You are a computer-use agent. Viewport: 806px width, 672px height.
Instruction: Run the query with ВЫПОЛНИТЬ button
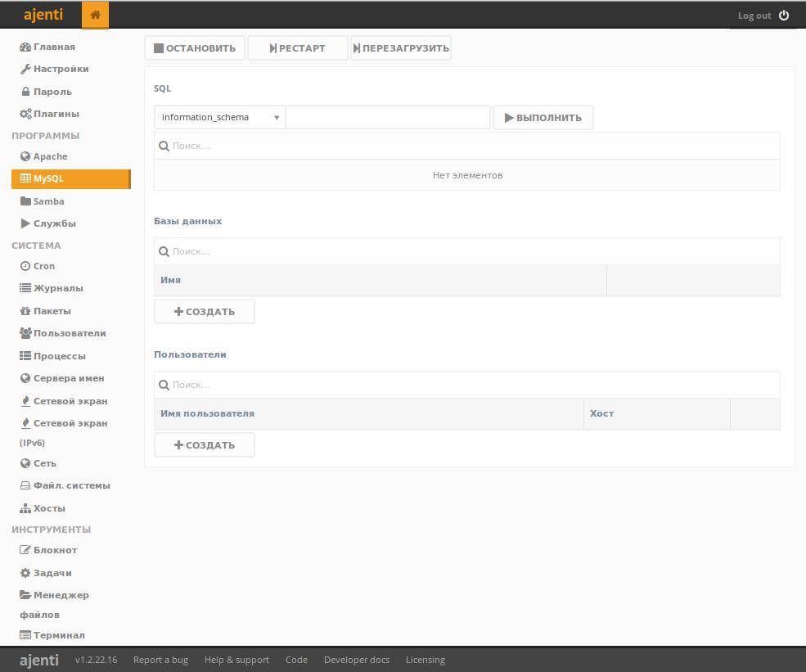pyautogui.click(x=543, y=117)
